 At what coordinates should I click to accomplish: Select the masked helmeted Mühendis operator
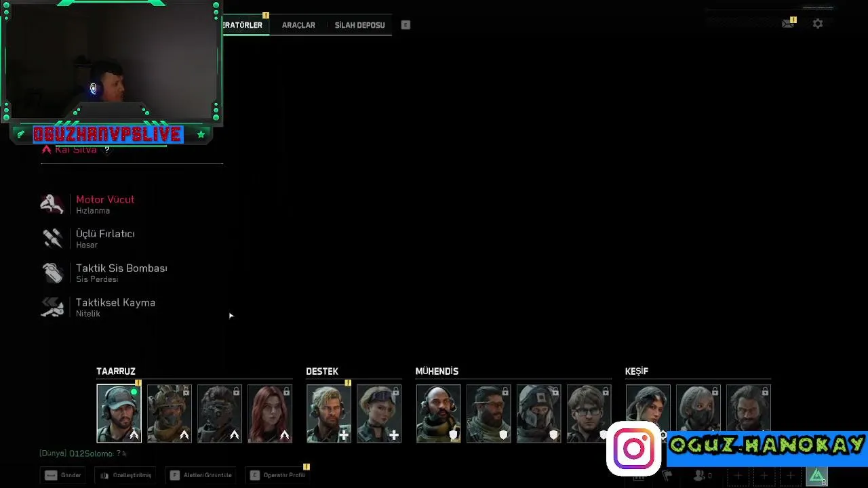tap(539, 413)
